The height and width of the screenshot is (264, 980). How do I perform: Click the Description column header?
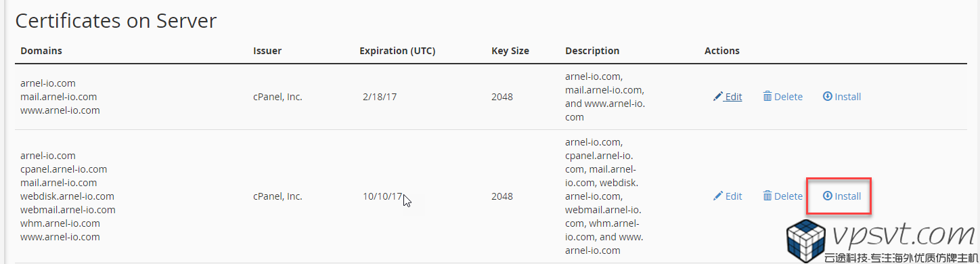point(592,51)
